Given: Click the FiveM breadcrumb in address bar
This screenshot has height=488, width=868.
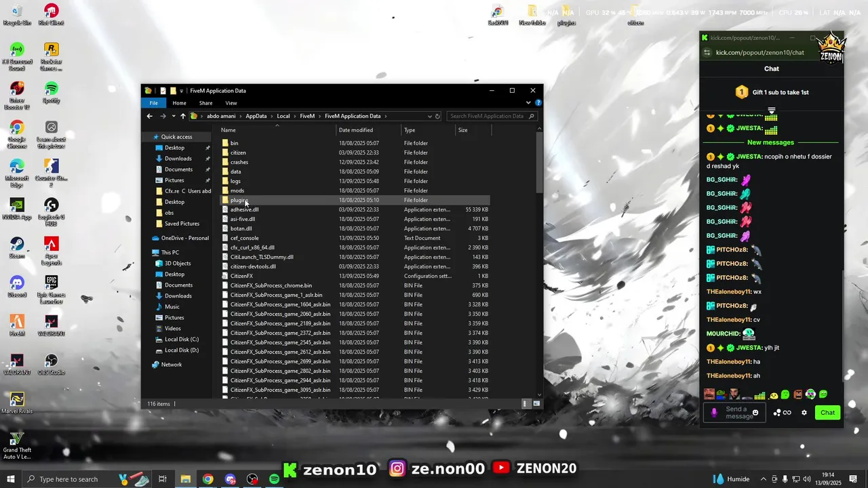Looking at the screenshot, I should [307, 116].
